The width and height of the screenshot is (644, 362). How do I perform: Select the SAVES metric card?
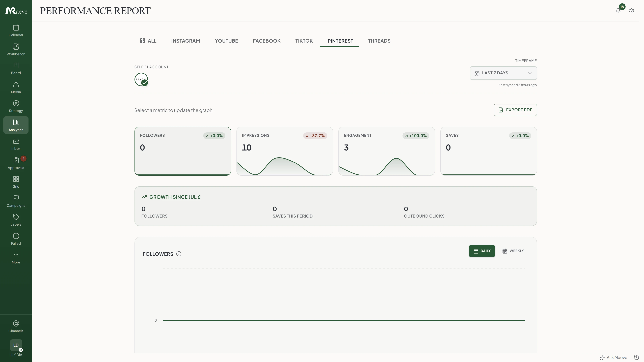[489, 151]
